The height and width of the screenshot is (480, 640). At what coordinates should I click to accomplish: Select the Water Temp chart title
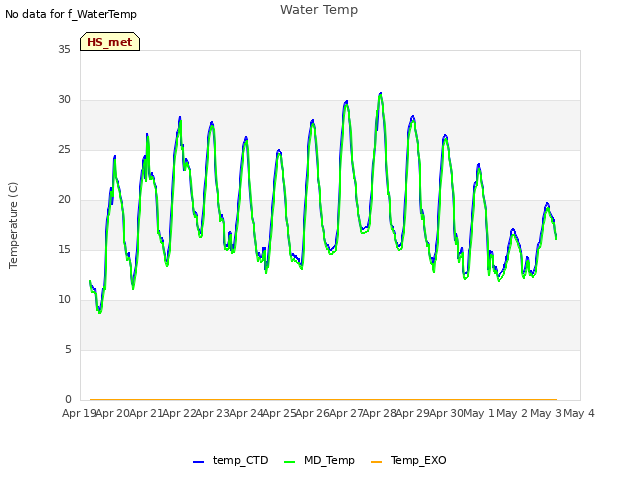coord(319,10)
